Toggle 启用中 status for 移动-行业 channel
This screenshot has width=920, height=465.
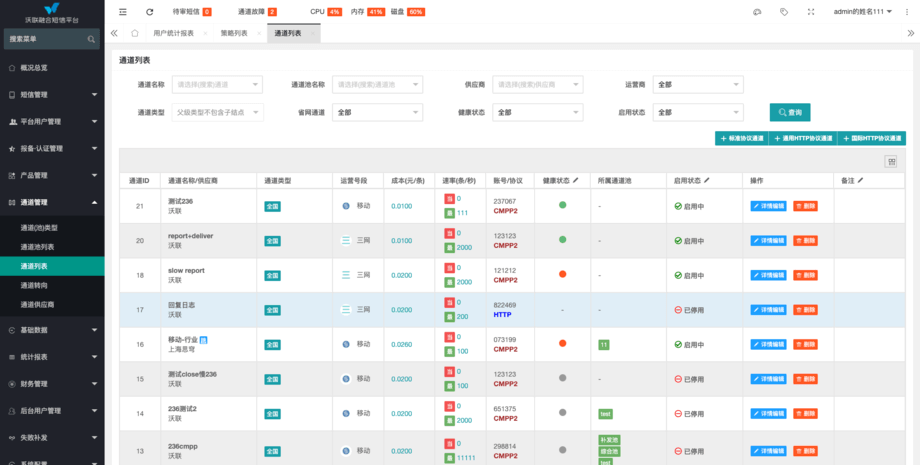pos(689,345)
